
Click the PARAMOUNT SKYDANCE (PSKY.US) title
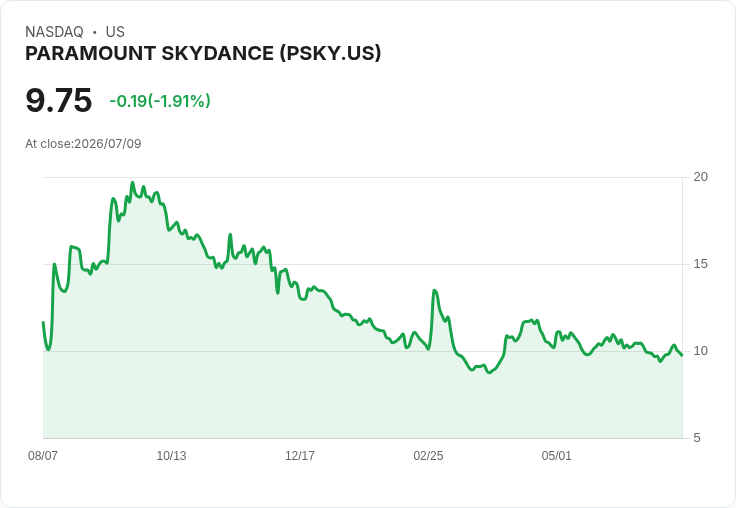(x=203, y=54)
